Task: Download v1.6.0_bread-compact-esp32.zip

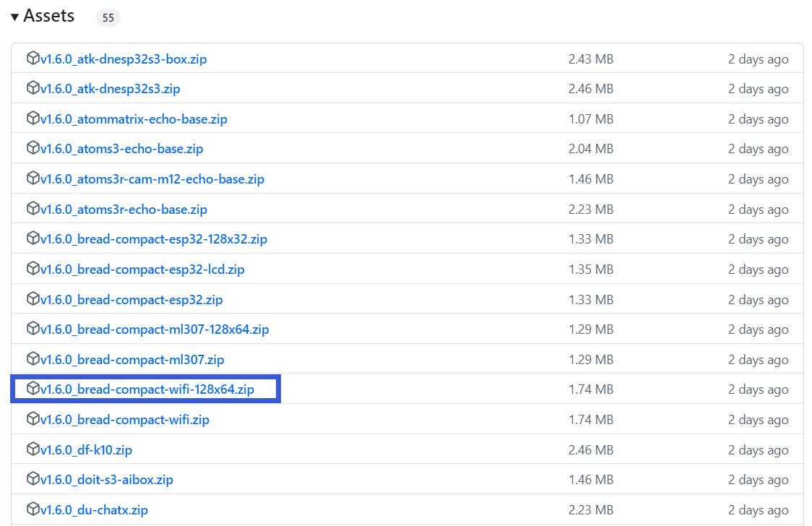Action: coord(131,300)
